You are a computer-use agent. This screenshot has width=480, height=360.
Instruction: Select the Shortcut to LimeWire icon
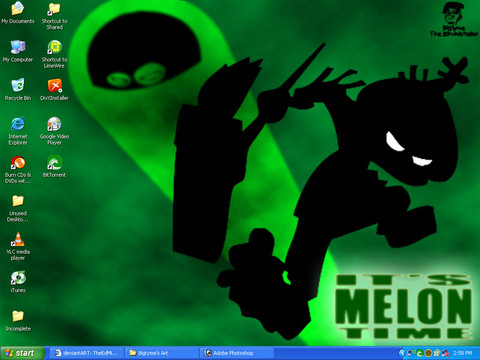(x=54, y=54)
